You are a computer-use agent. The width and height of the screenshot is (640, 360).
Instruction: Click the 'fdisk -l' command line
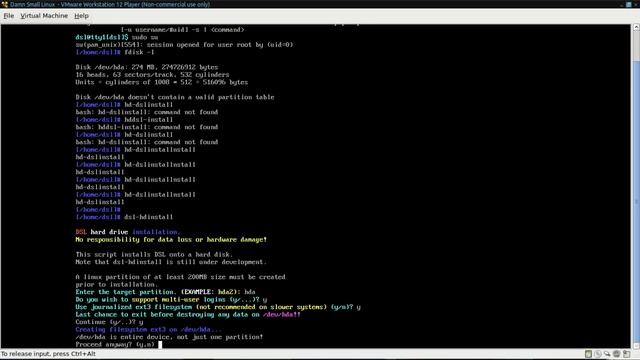coord(115,52)
